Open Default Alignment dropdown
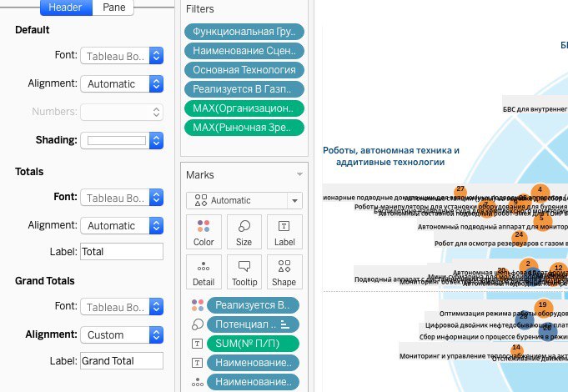 point(122,83)
